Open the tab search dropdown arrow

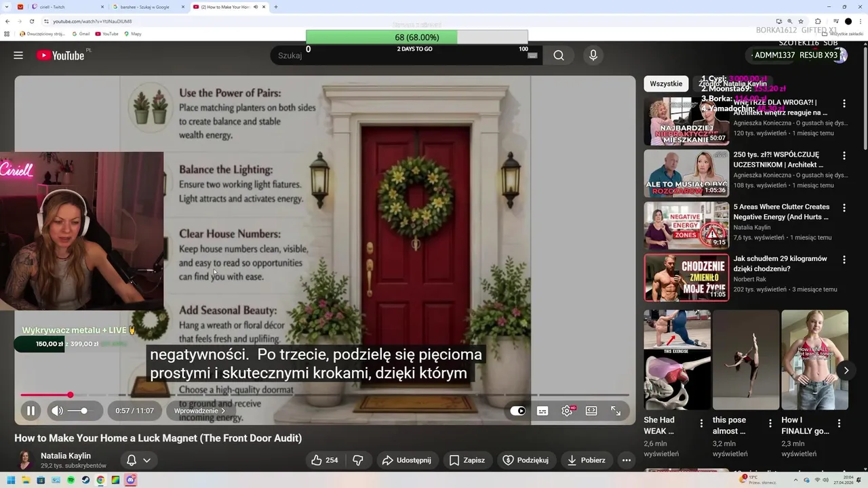click(7, 7)
